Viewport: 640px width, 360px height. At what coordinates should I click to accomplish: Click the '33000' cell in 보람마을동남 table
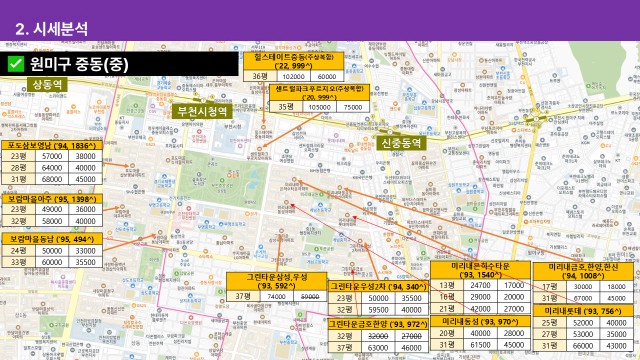(86, 251)
